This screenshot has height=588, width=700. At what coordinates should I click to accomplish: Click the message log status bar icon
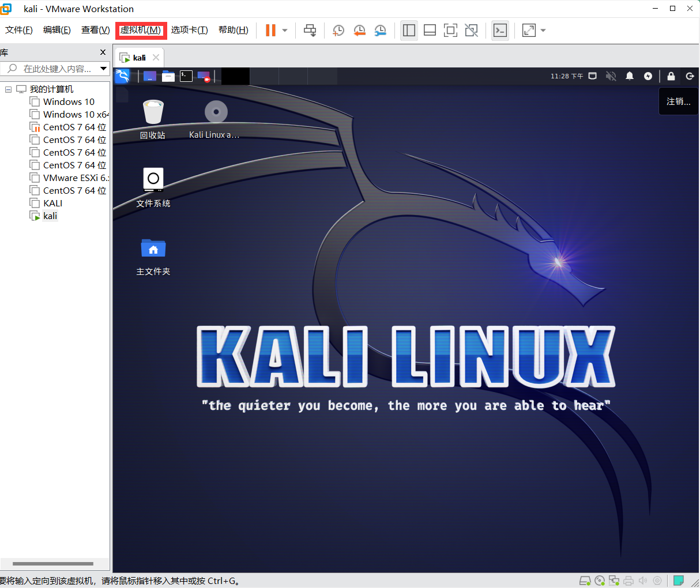click(679, 581)
